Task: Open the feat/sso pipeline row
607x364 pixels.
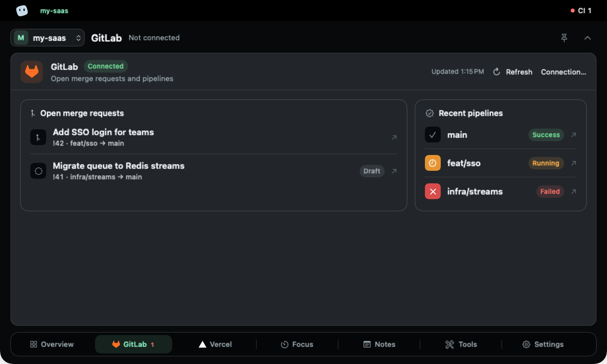Action: point(501,163)
